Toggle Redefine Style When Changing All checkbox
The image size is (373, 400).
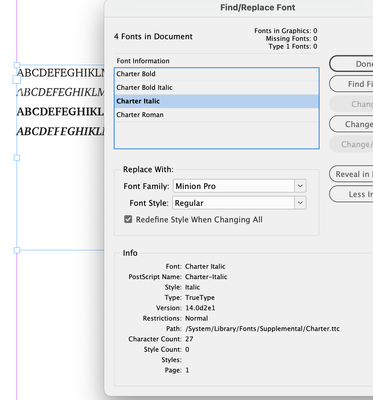[x=128, y=219]
